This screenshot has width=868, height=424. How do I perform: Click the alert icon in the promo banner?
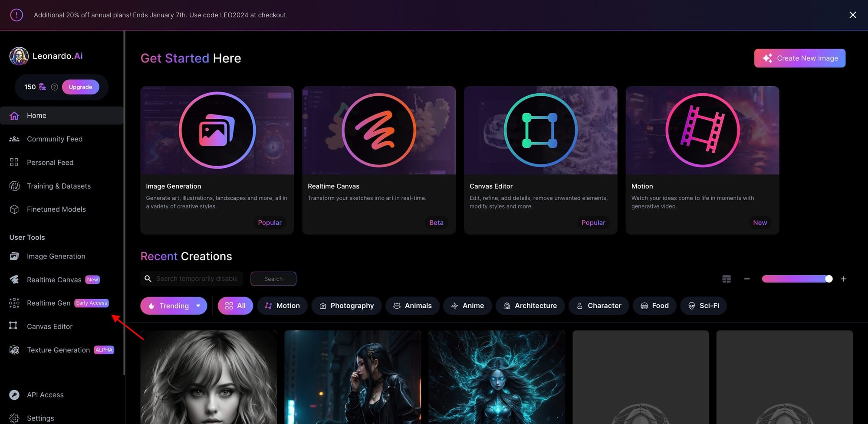pos(16,15)
